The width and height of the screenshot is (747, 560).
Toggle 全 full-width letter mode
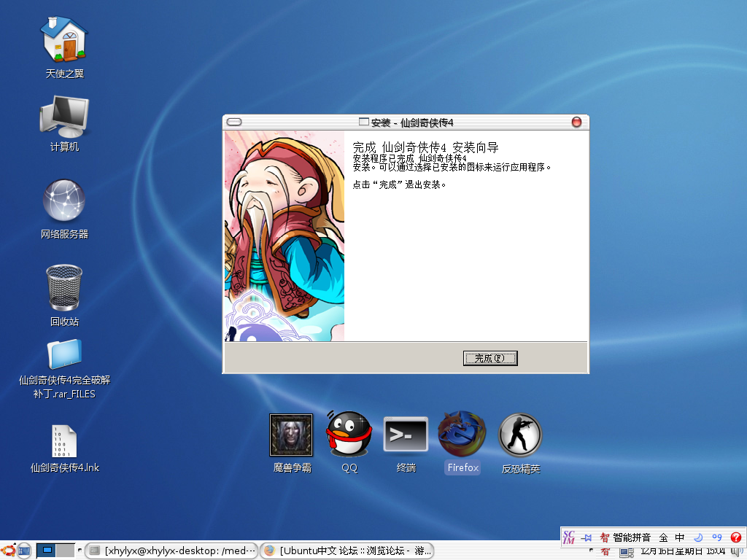[x=663, y=537]
